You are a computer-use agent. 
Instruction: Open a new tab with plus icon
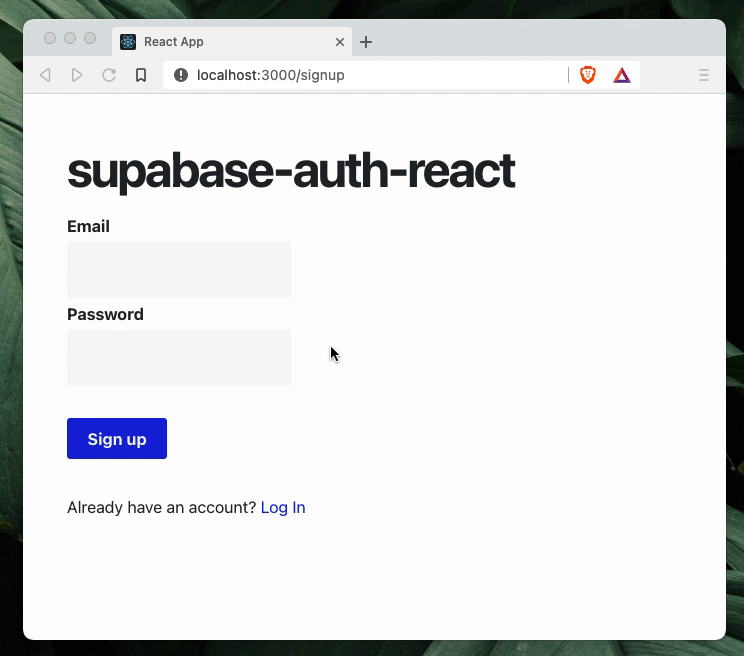[366, 42]
